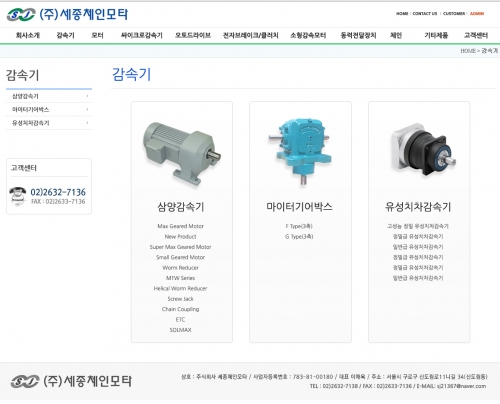Open the 기타제품 menu
The height and width of the screenshot is (404, 500).
point(436,35)
